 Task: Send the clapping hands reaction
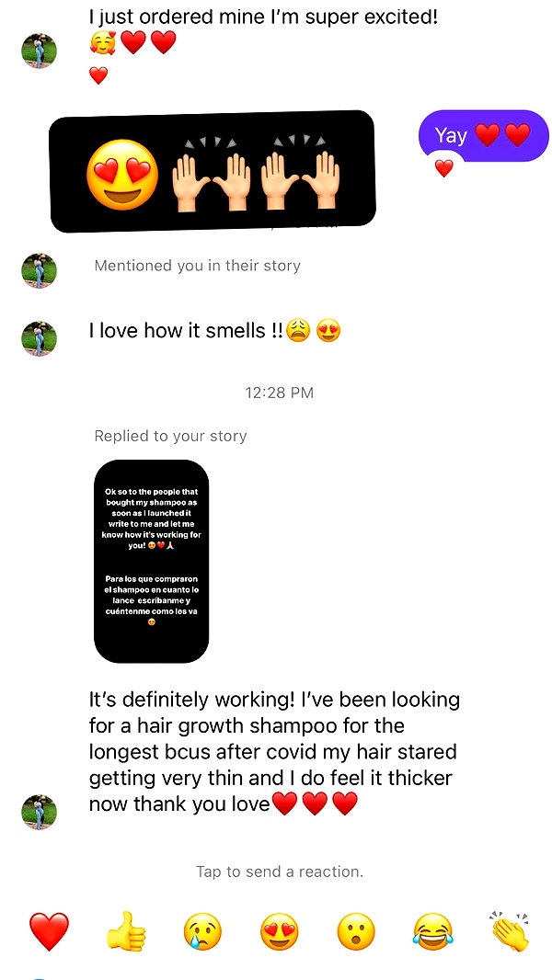click(x=510, y=931)
